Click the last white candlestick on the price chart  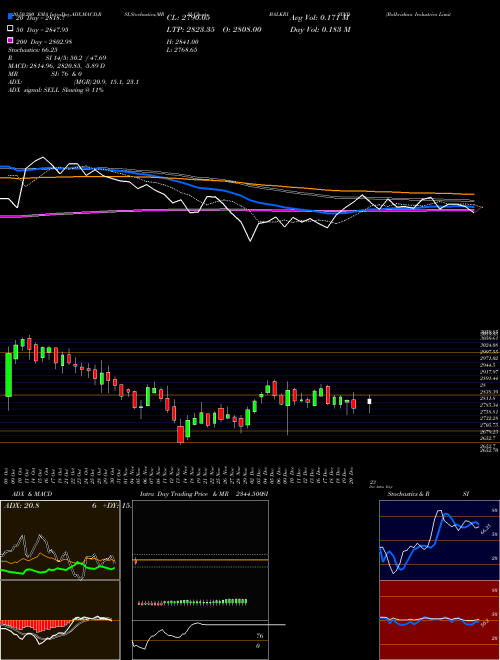[x=370, y=402]
